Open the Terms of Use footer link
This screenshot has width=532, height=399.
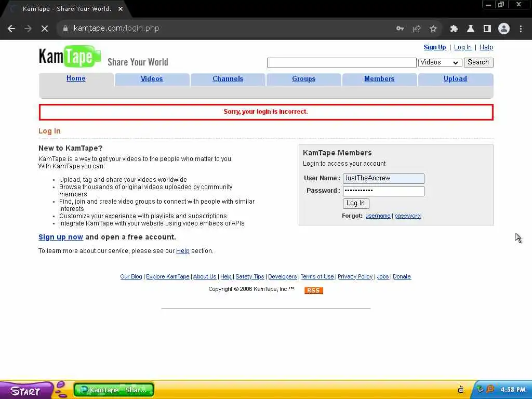(x=317, y=276)
